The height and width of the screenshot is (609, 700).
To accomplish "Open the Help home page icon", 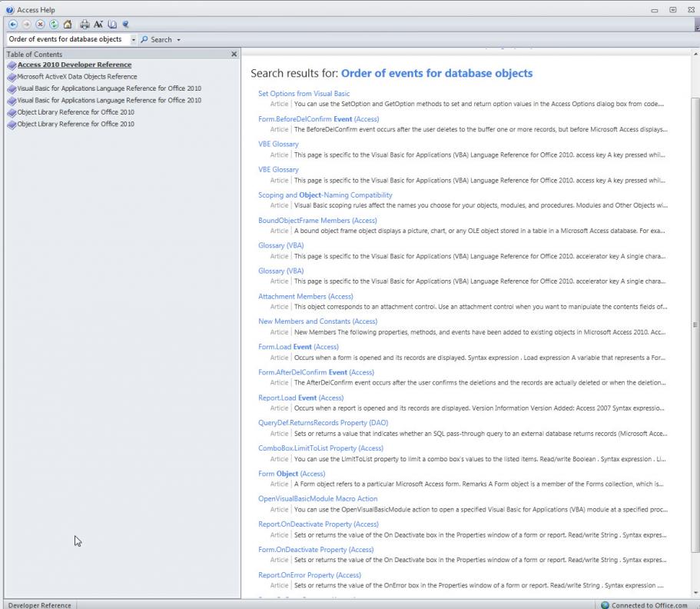I will pos(68,25).
